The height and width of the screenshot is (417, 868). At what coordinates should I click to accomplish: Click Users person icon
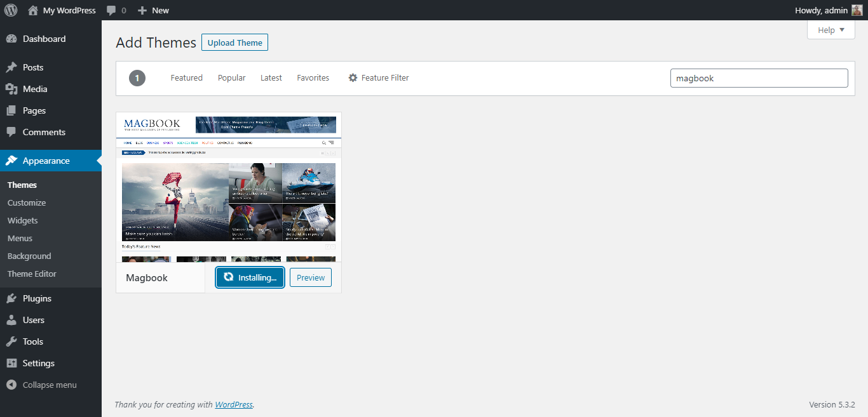[11, 320]
